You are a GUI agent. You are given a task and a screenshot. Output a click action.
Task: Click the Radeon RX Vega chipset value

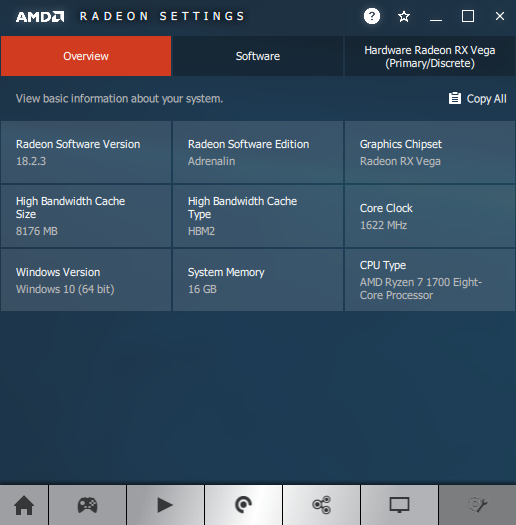(x=400, y=161)
